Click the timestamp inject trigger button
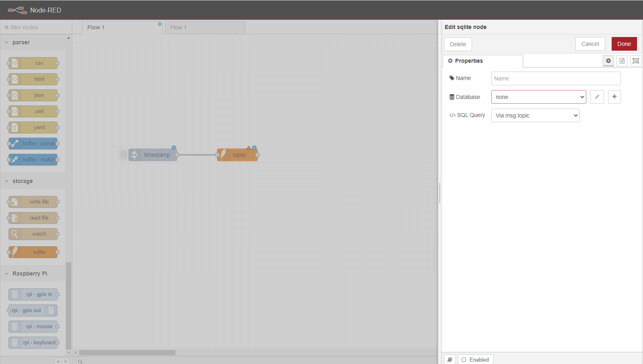The height and width of the screenshot is (364, 643). click(124, 155)
